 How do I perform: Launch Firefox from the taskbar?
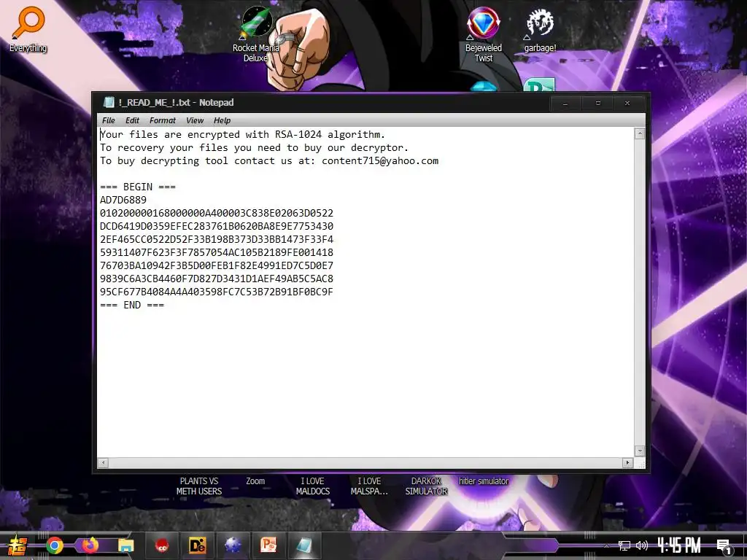[90, 545]
